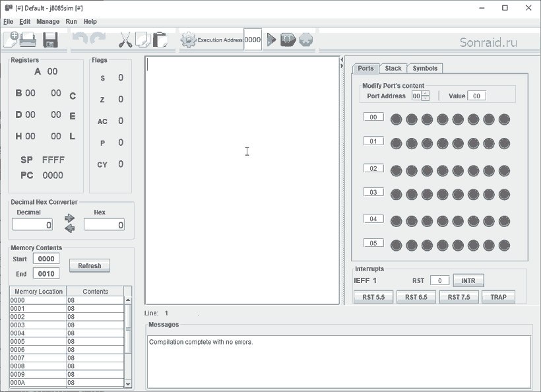Toggle first bit LED of port 00
541x392 pixels.
point(396,119)
